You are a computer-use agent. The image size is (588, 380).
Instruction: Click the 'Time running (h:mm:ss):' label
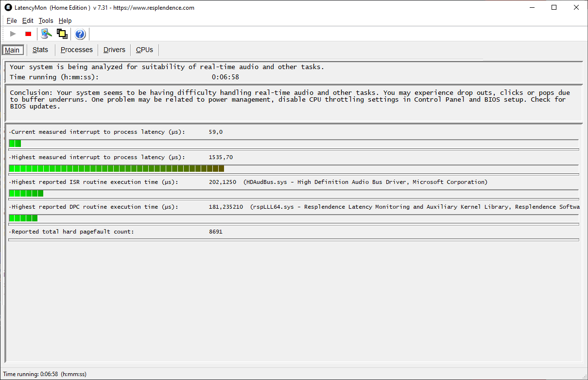tap(54, 77)
